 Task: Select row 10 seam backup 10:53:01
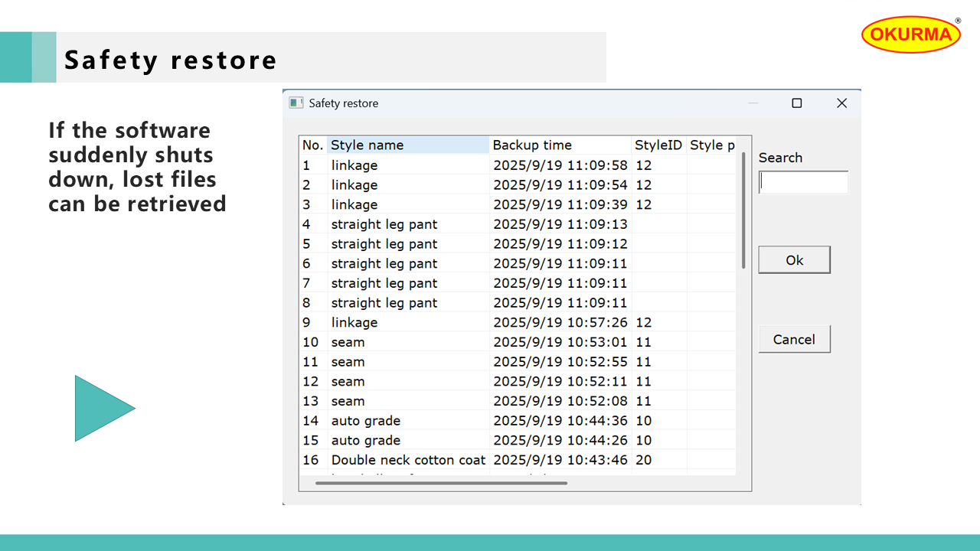coord(348,342)
